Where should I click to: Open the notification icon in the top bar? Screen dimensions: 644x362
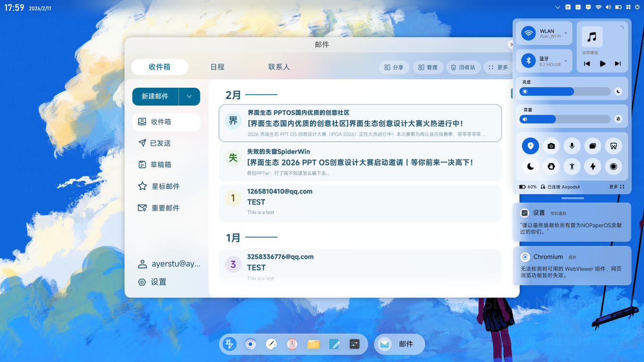tap(588, 7)
